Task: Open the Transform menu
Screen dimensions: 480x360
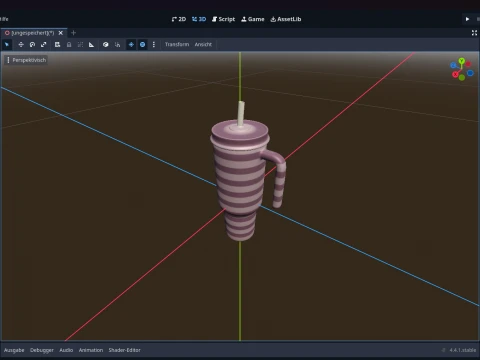Action: pos(177,44)
